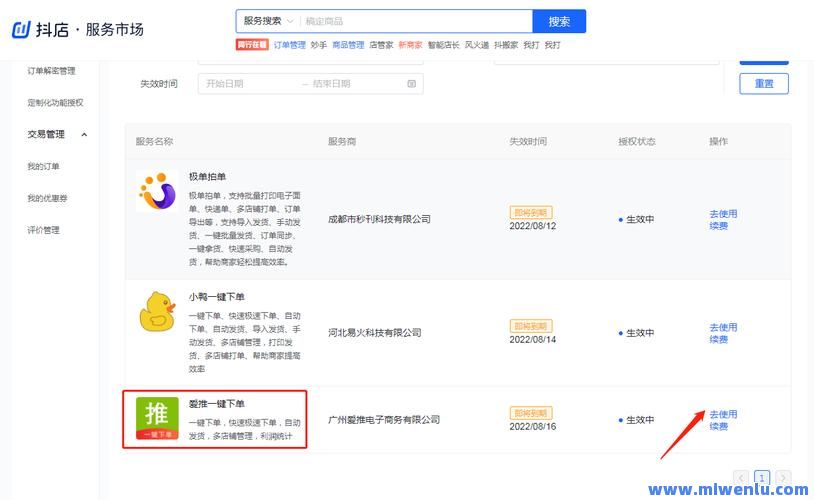This screenshot has width=814, height=500.
Task: Click 即将到期 badge in 小鸭一键下单 row
Action: 531,326
